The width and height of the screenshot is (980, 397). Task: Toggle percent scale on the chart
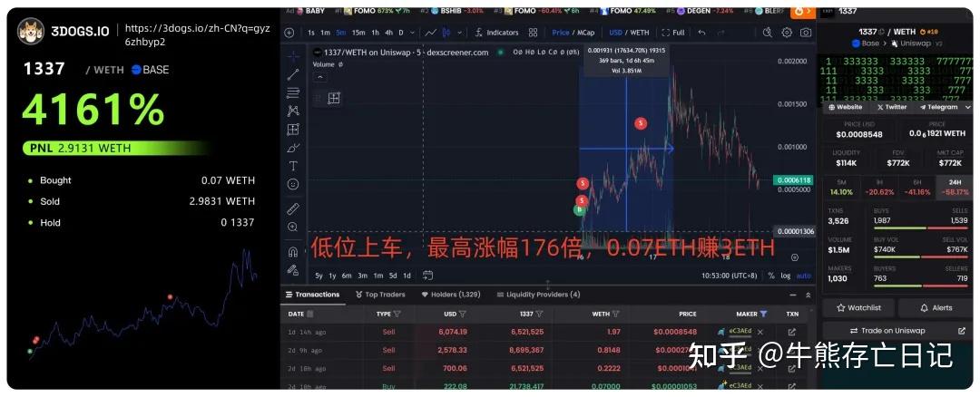click(771, 276)
